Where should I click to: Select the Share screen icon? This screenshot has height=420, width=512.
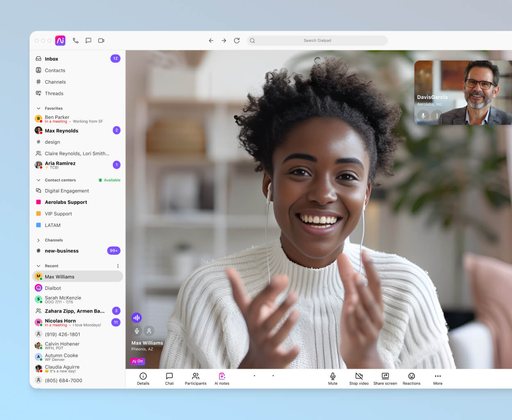pos(385,378)
